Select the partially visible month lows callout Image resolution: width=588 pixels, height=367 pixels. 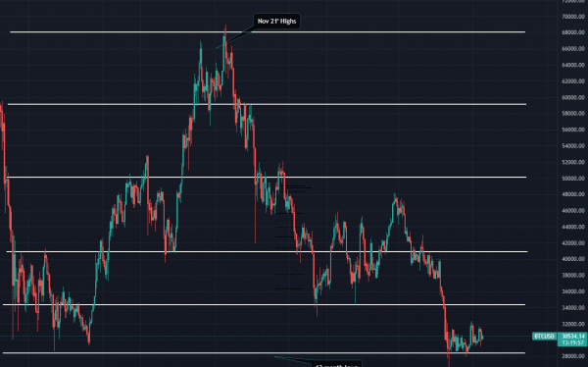[336, 364]
